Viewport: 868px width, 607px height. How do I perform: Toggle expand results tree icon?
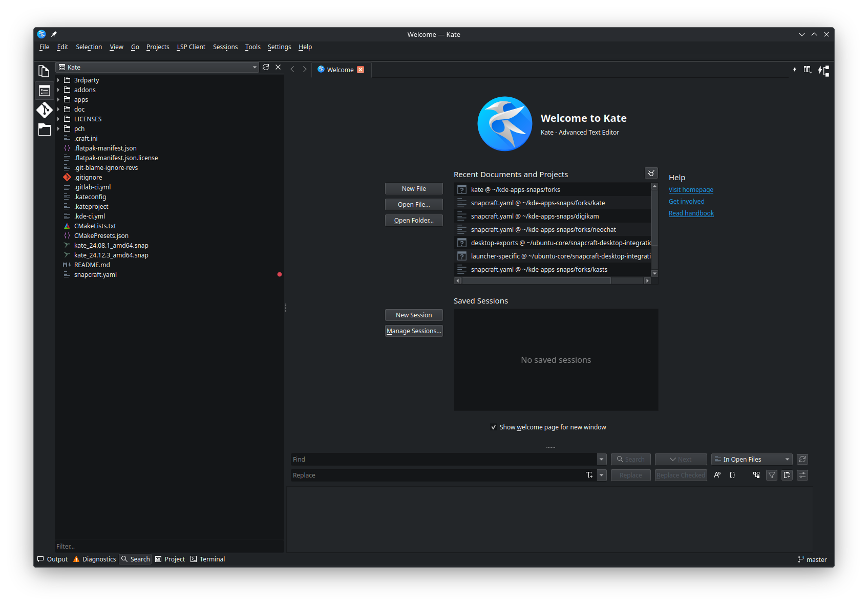(x=756, y=475)
